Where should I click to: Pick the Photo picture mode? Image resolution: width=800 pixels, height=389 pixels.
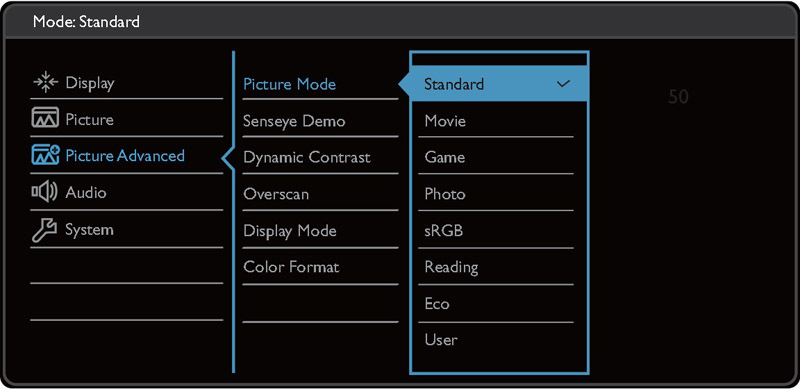click(496, 194)
